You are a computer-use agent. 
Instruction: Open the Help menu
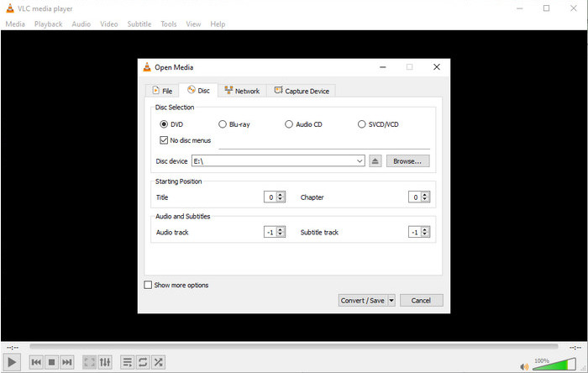pyautogui.click(x=218, y=24)
